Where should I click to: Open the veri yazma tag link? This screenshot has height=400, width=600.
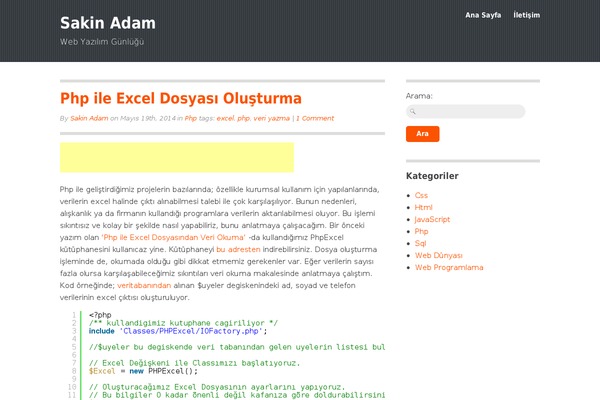(x=272, y=118)
